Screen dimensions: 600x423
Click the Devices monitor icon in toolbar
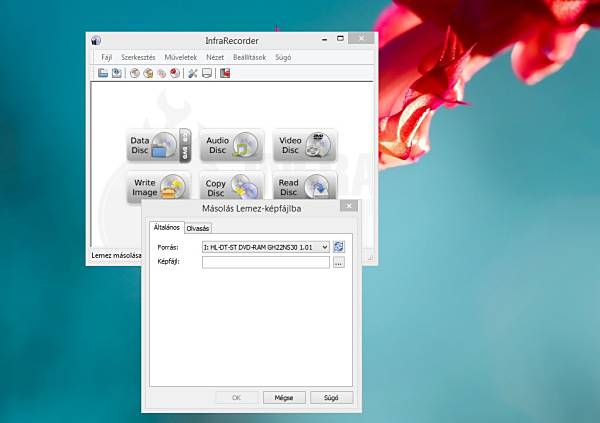pyautogui.click(x=207, y=73)
